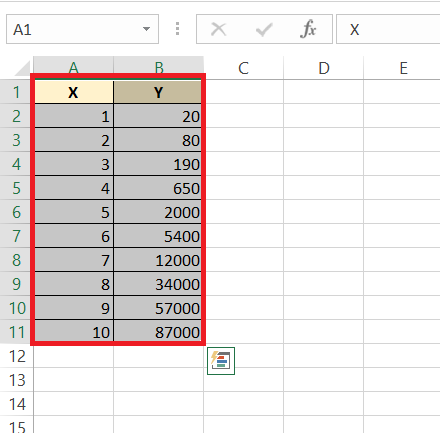Screen dimensions: 440x433
Task: Click cell A7 containing 6
Action: (74, 236)
